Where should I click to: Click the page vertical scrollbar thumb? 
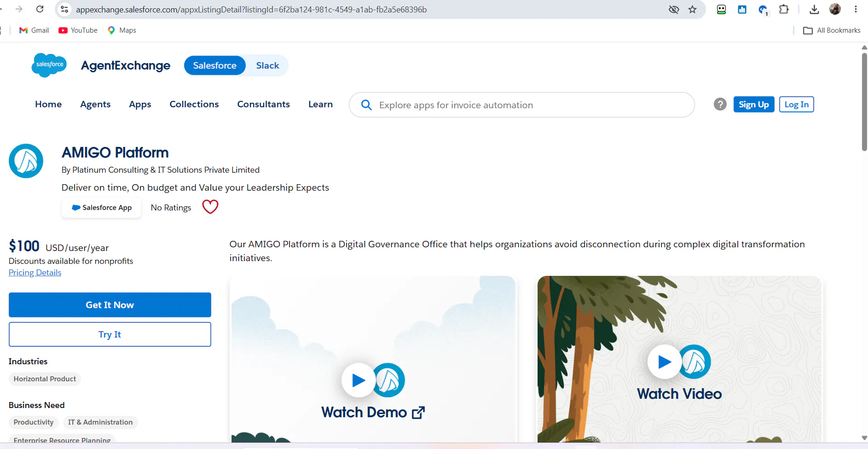(864, 101)
